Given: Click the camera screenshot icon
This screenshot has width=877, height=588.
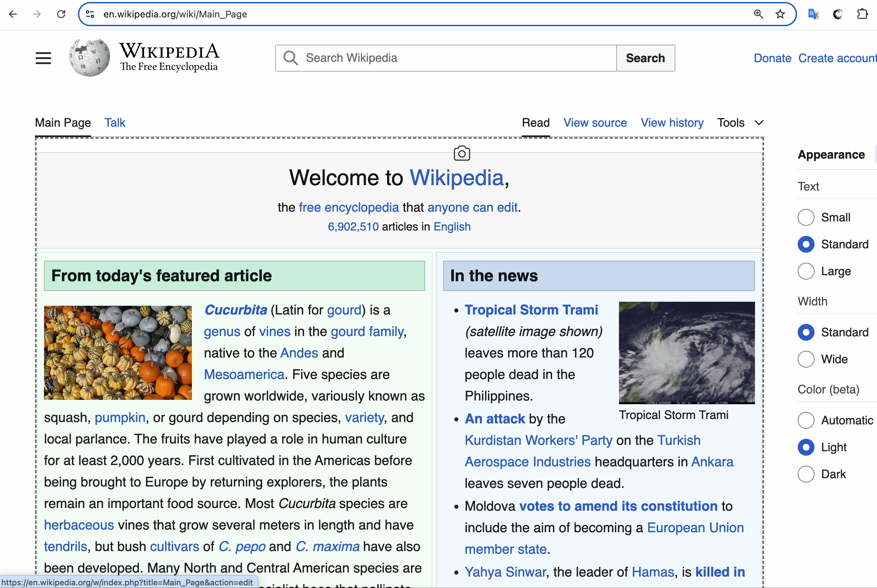Looking at the screenshot, I should click(462, 153).
